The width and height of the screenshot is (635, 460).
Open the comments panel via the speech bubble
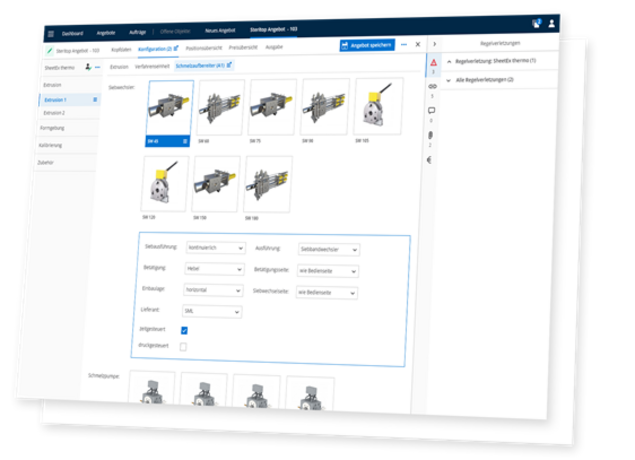432,110
